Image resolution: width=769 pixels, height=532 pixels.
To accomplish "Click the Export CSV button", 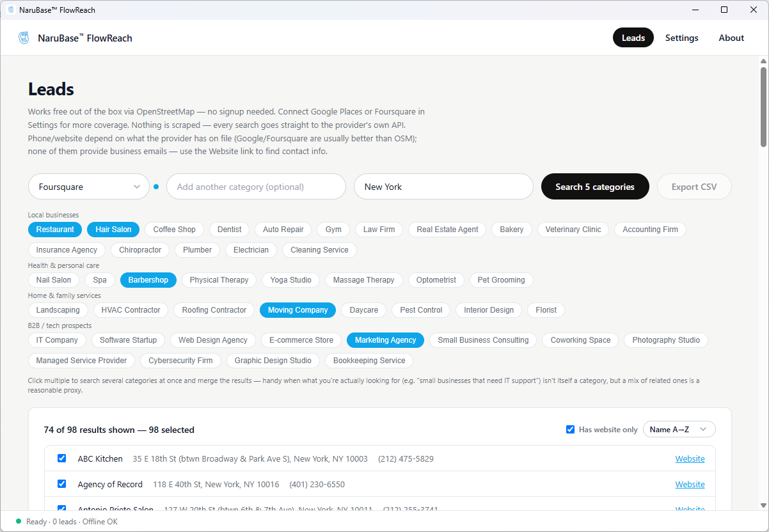I will click(x=694, y=187).
